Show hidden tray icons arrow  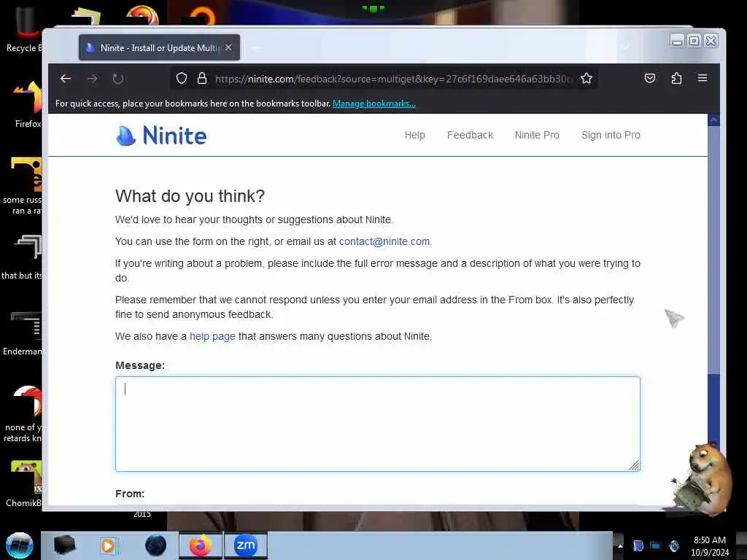tap(620, 546)
